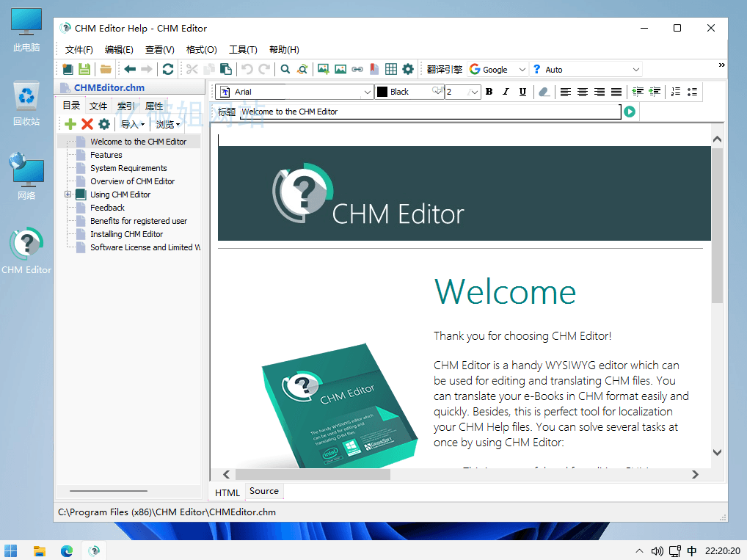Click the green play button beside title field

pos(630,112)
